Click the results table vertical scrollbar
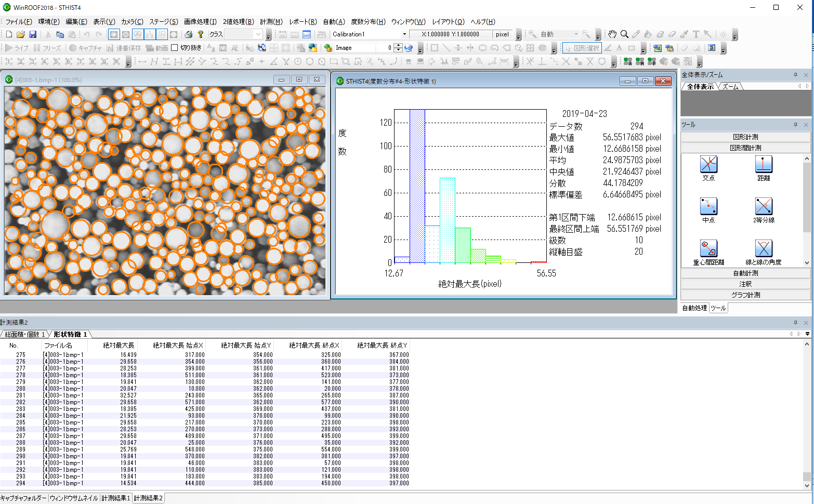The width and height of the screenshot is (814, 504). [807, 416]
